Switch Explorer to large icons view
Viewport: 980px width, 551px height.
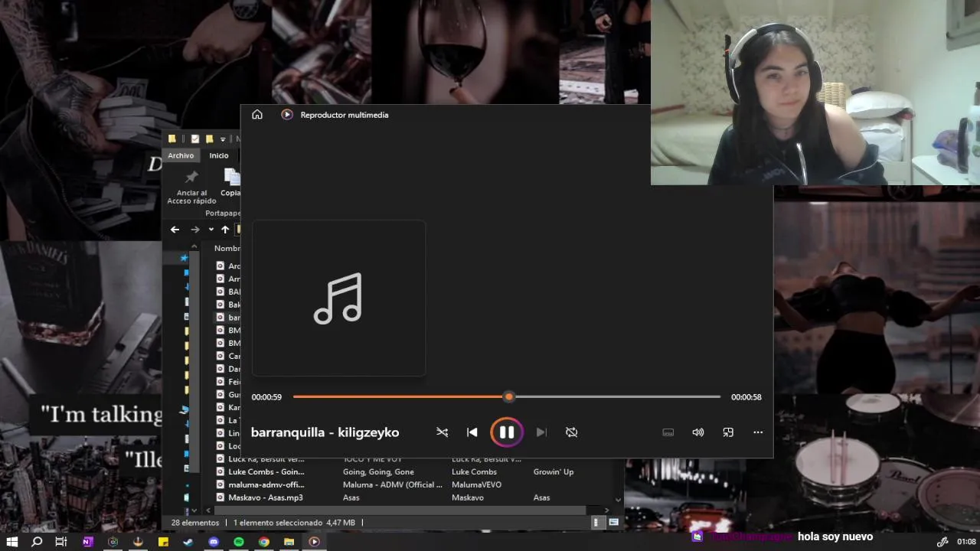click(613, 522)
